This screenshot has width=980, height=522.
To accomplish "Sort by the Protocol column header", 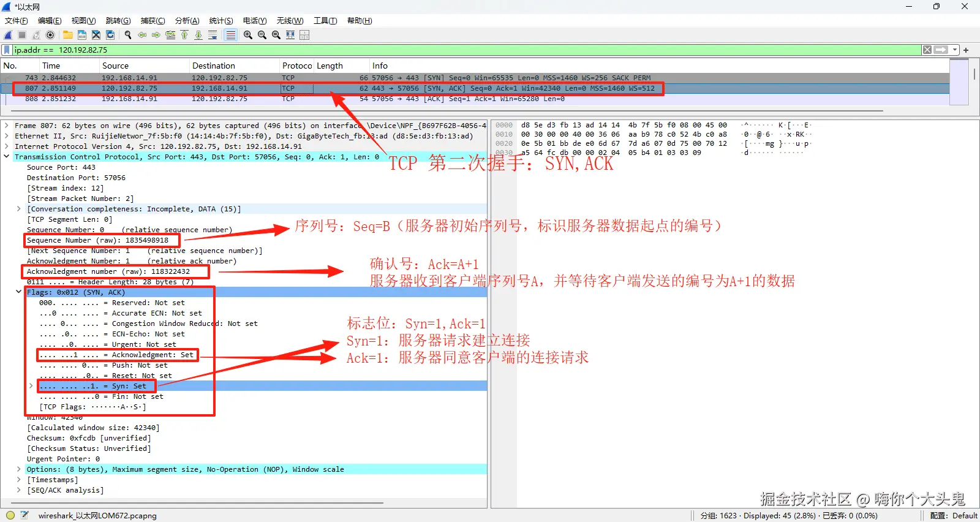I will (x=296, y=66).
